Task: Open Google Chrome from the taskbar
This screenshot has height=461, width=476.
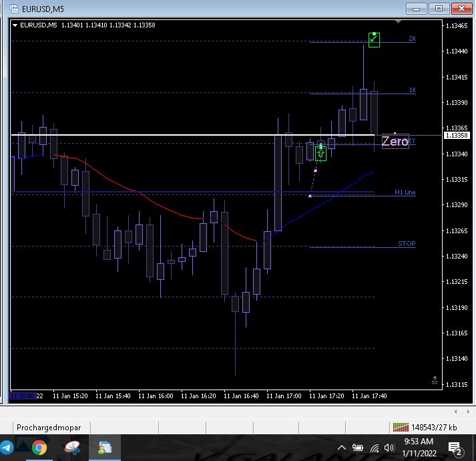Action: pos(39,448)
